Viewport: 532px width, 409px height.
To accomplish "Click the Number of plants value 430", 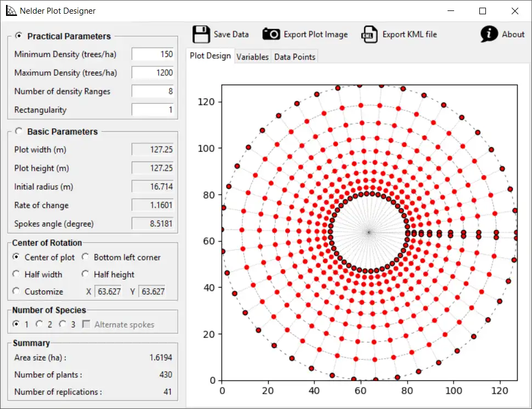I will tap(166, 374).
